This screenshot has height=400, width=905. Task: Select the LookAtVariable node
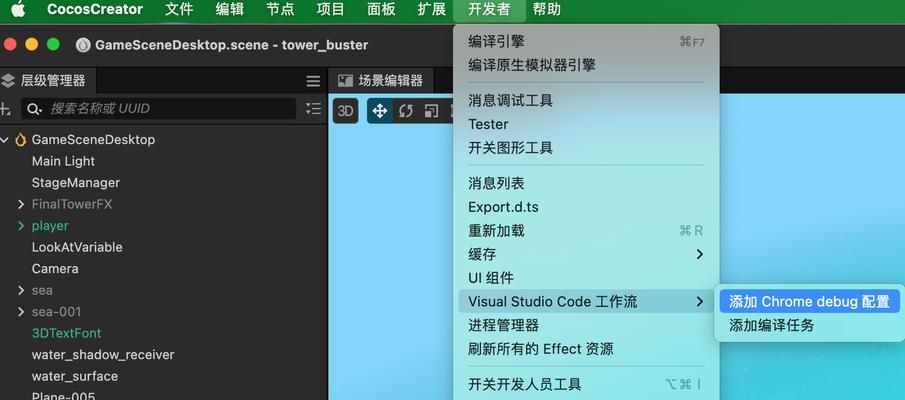tap(77, 247)
